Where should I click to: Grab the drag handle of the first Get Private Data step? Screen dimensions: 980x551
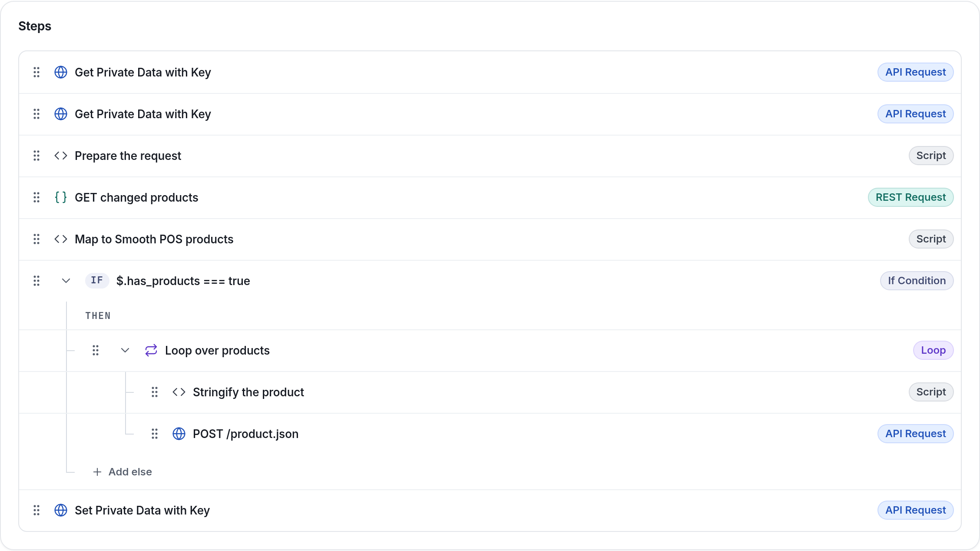point(36,72)
